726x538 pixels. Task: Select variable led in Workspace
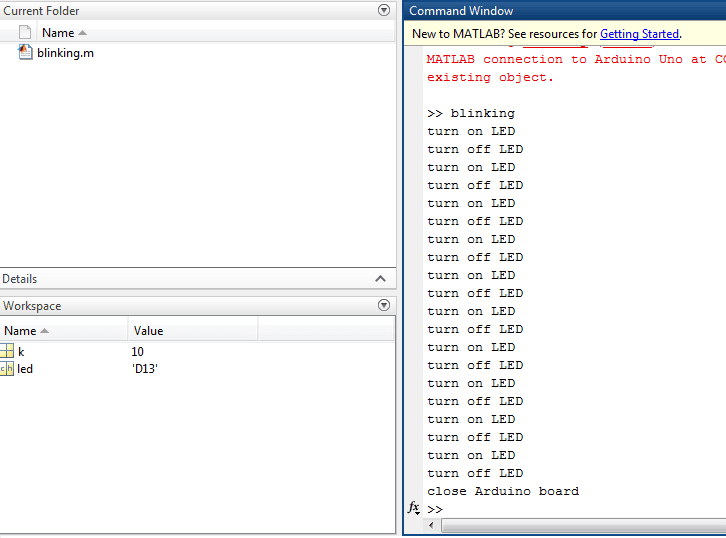point(25,369)
